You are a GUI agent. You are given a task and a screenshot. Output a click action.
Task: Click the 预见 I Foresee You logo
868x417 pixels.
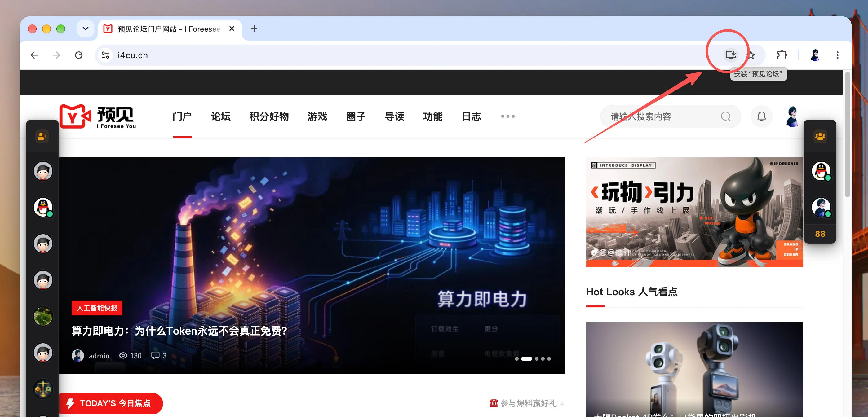pyautogui.click(x=98, y=116)
